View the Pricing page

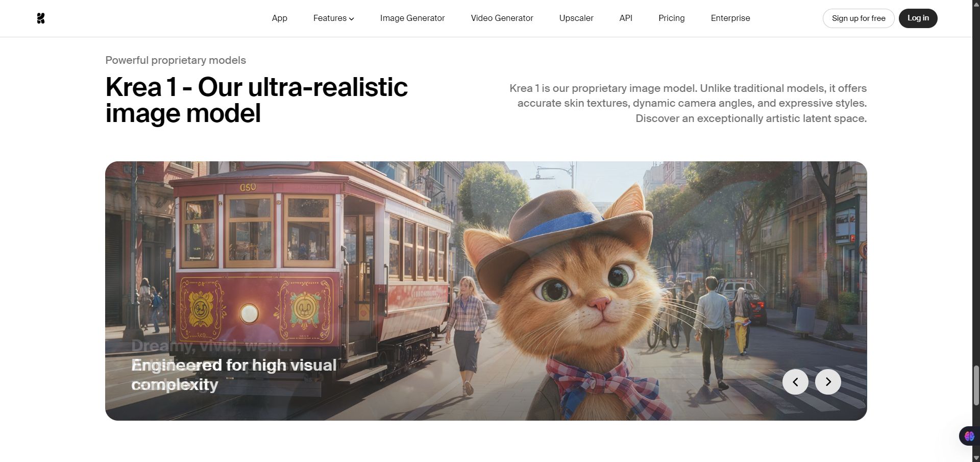(x=672, y=18)
